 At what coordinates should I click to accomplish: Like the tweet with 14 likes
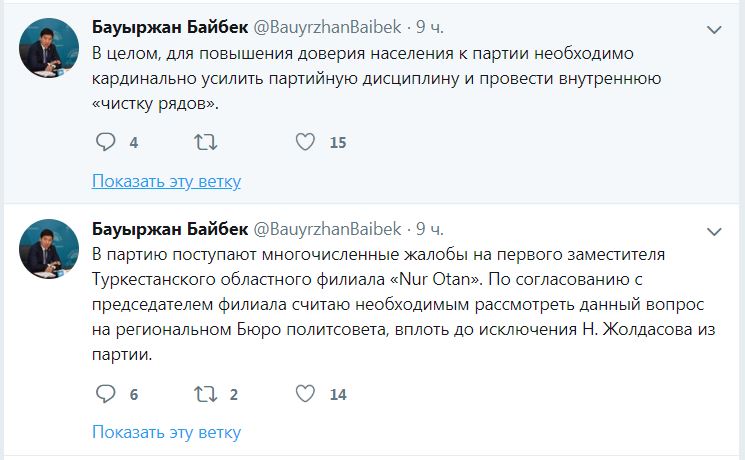[x=306, y=394]
